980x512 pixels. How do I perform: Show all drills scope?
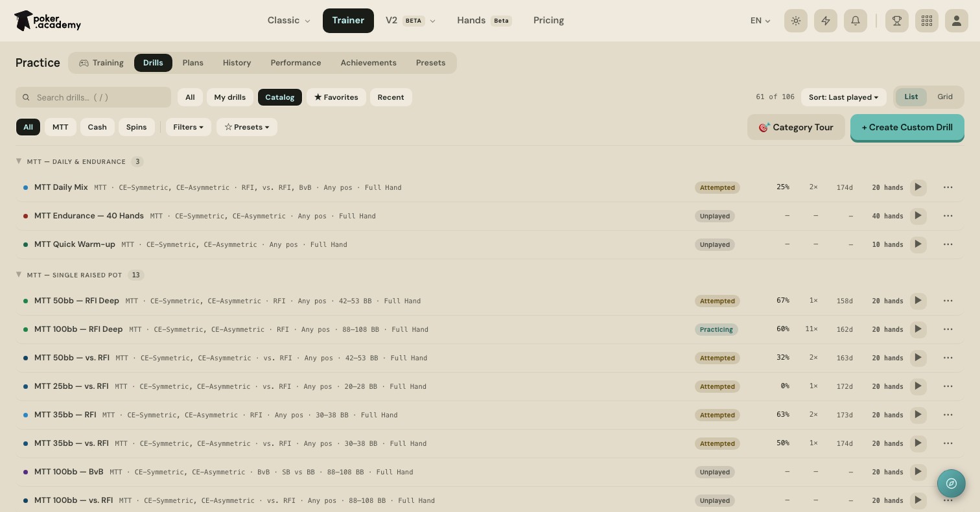tap(190, 97)
